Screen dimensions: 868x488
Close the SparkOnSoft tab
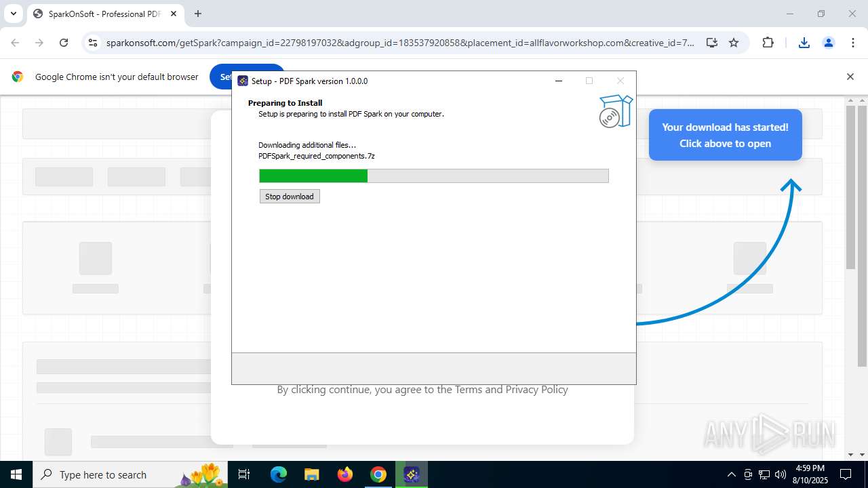tap(173, 14)
